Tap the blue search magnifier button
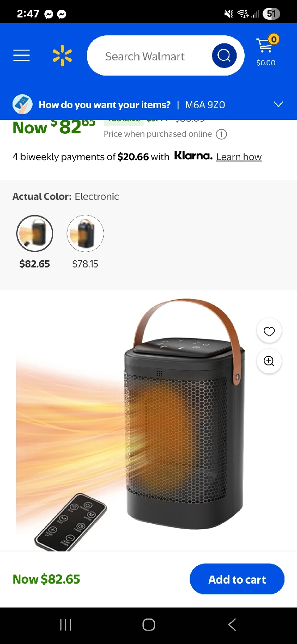The height and width of the screenshot is (644, 297). pos(224,56)
